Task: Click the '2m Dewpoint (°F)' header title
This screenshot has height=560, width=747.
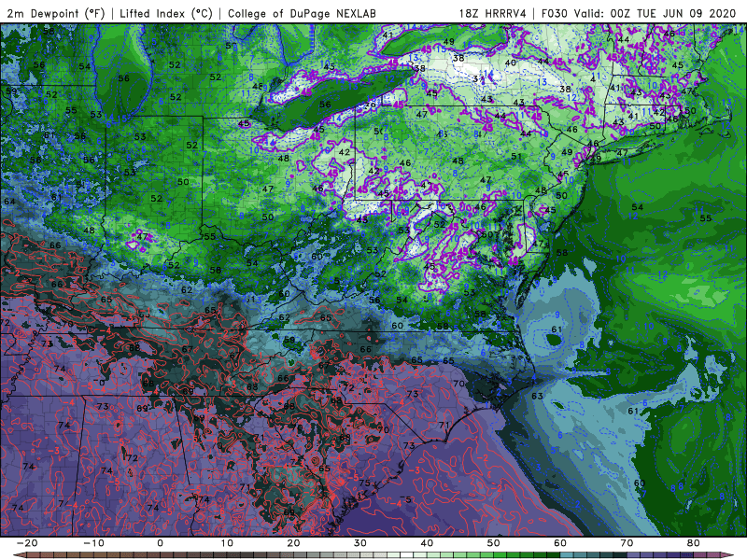Action: [x=56, y=13]
